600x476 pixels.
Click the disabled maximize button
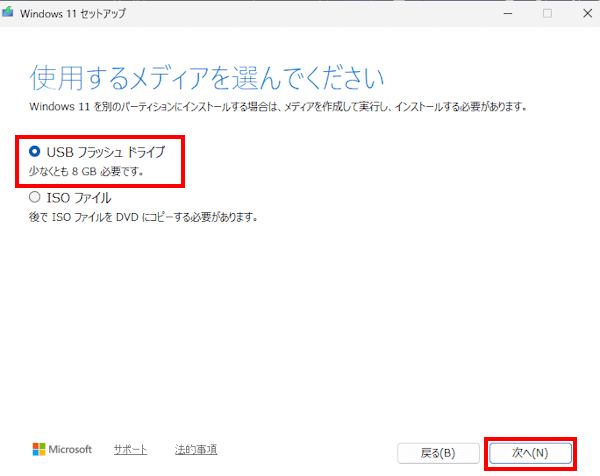[x=547, y=13]
